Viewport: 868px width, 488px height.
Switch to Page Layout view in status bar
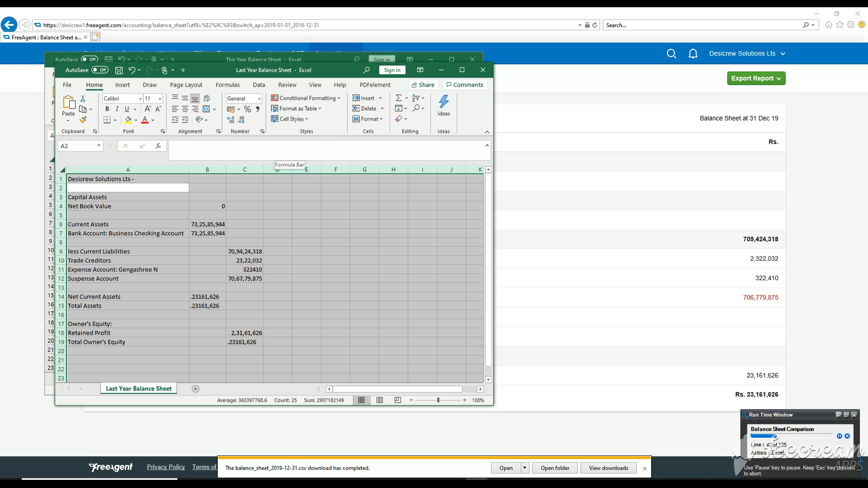coord(380,400)
